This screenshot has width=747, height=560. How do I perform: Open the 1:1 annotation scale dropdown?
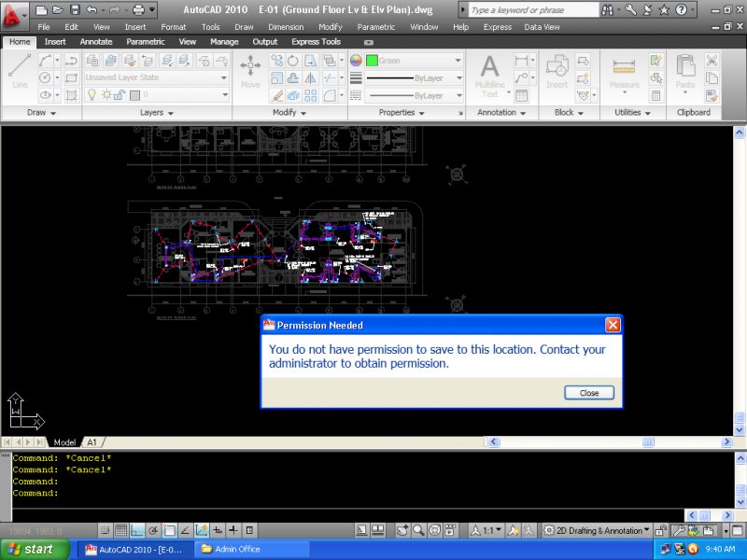click(x=486, y=530)
